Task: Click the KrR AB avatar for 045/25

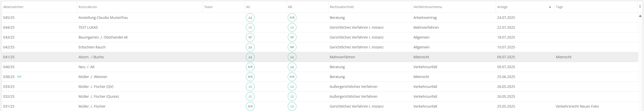Action: tap(292, 18)
